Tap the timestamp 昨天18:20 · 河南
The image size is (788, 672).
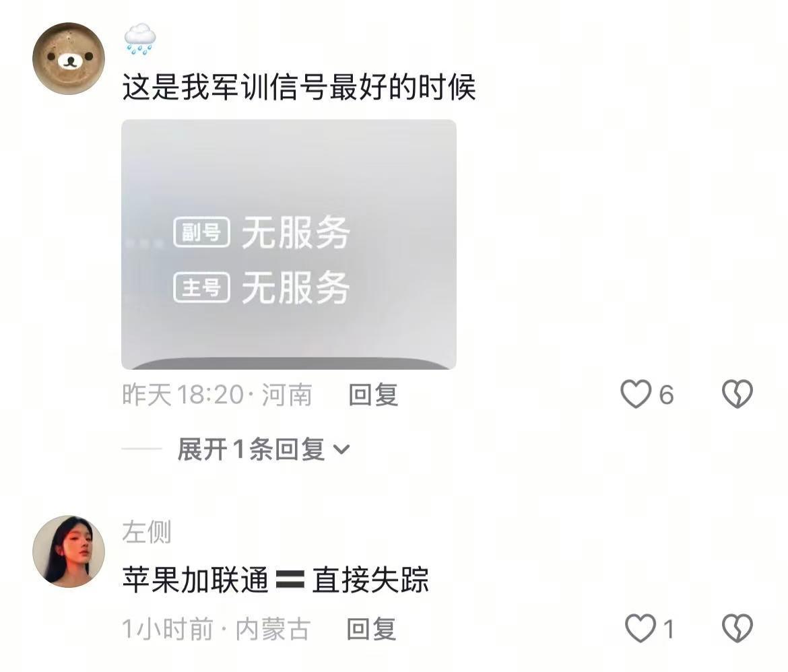(x=217, y=395)
